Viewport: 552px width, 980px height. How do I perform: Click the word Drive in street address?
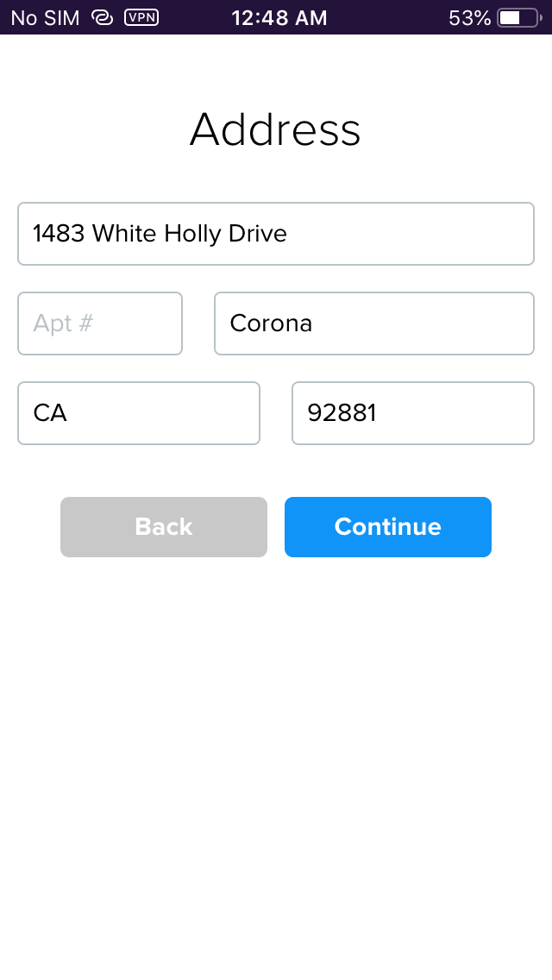pos(257,234)
